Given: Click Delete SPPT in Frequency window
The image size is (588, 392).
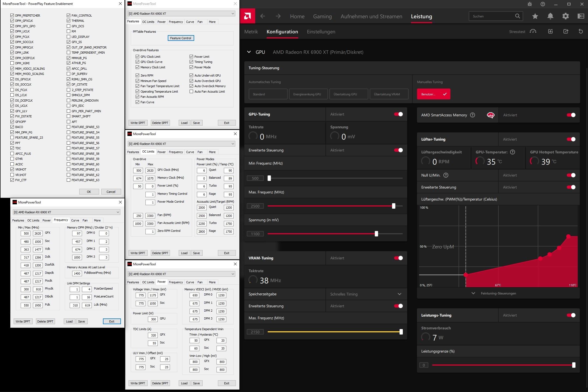Looking at the screenshot, I should coord(45,321).
